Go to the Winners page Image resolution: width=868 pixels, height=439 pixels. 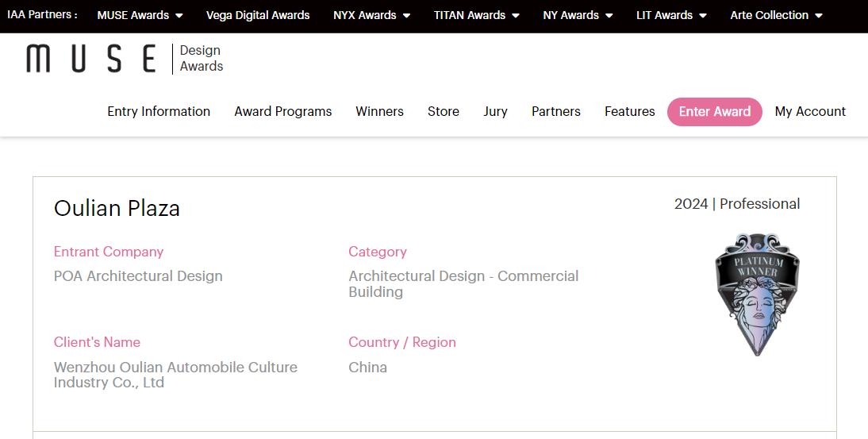[380, 111]
